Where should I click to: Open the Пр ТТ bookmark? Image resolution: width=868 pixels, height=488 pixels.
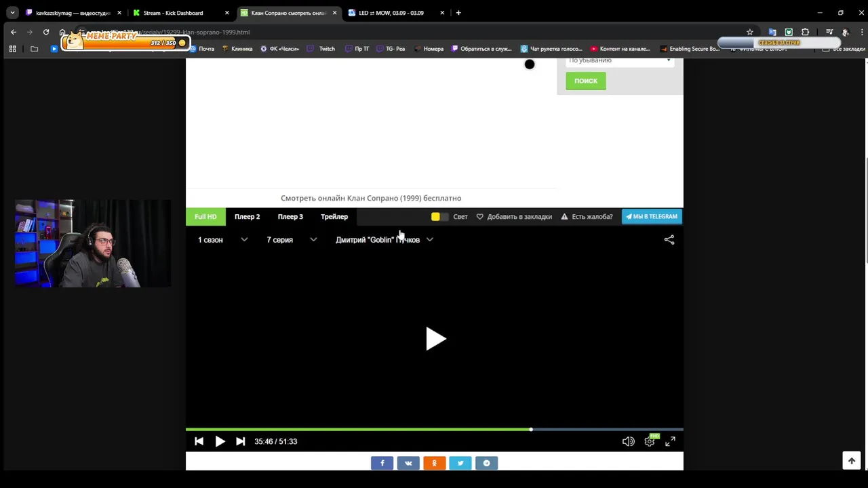357,49
